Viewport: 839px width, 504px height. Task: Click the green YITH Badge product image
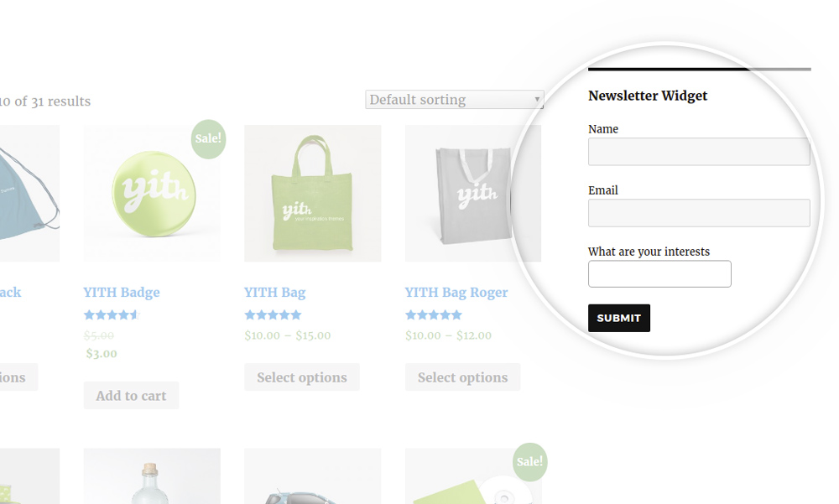[x=152, y=193]
